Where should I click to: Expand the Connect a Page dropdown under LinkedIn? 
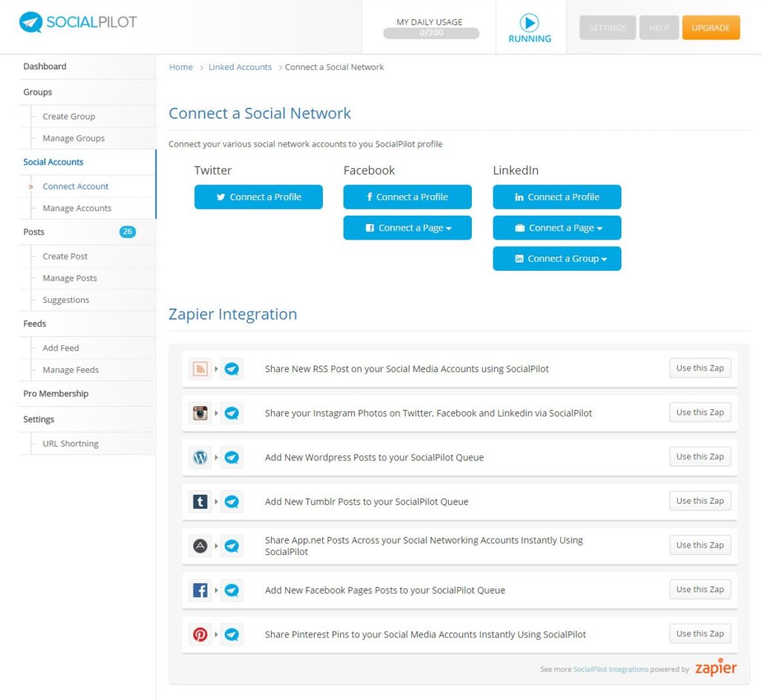pos(557,227)
